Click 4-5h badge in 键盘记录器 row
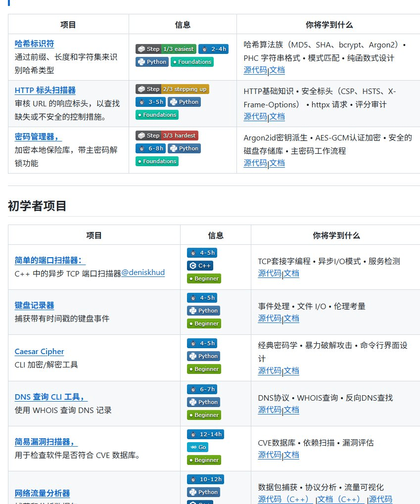The height and width of the screenshot is (504, 420). point(202,298)
